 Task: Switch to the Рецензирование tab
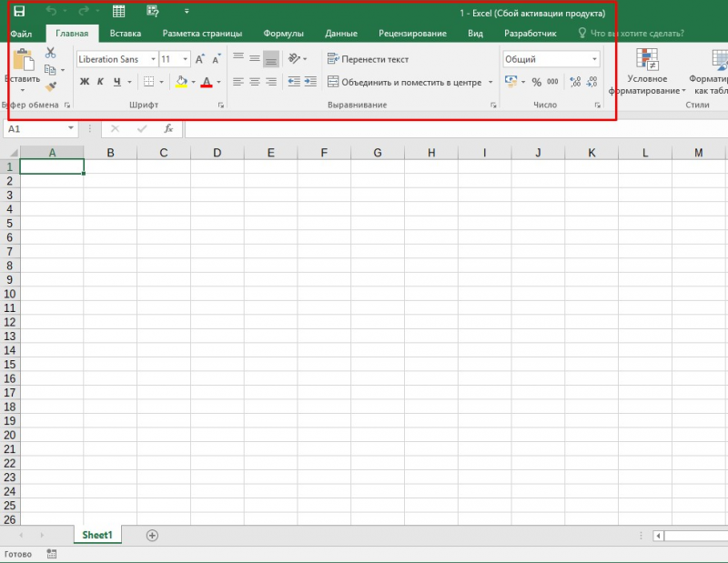point(412,34)
